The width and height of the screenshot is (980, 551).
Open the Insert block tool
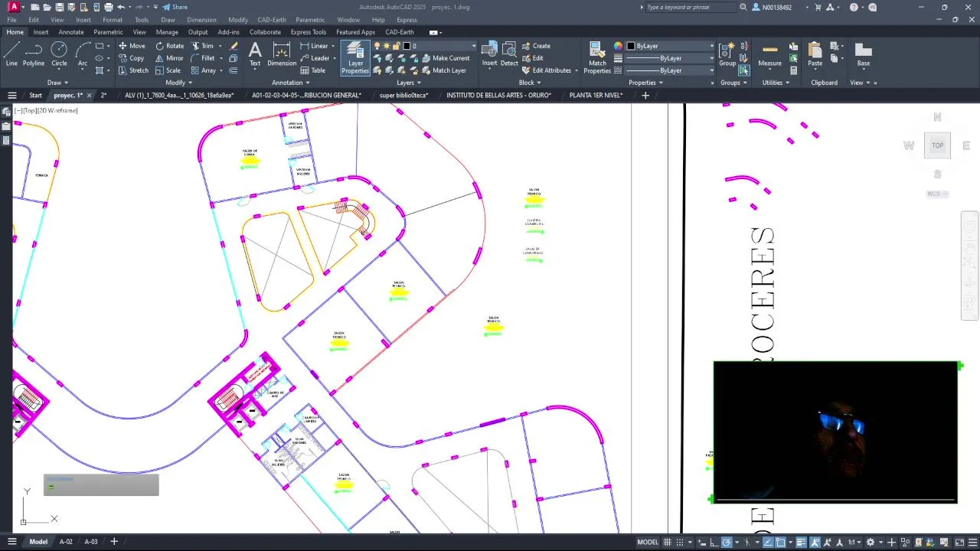pos(489,55)
